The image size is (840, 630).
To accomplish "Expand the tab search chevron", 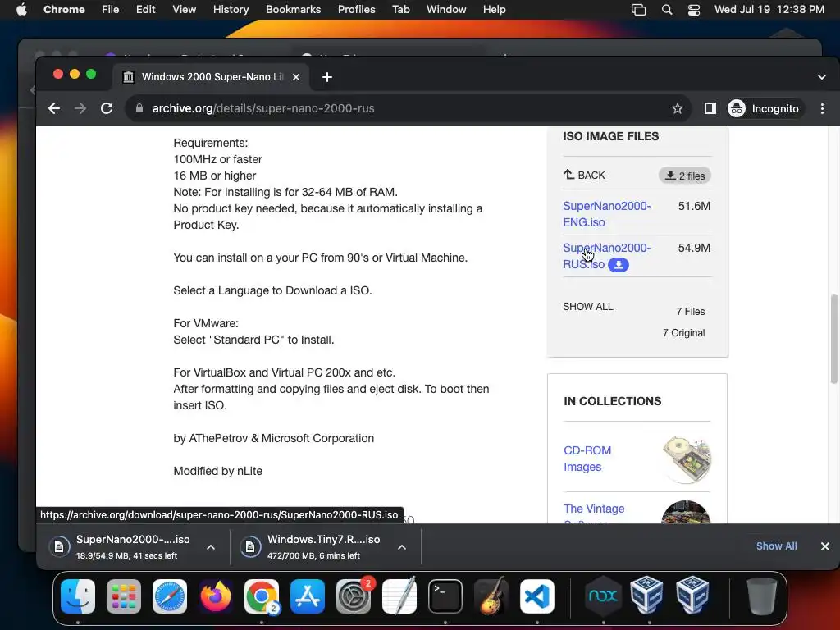I will point(822,77).
